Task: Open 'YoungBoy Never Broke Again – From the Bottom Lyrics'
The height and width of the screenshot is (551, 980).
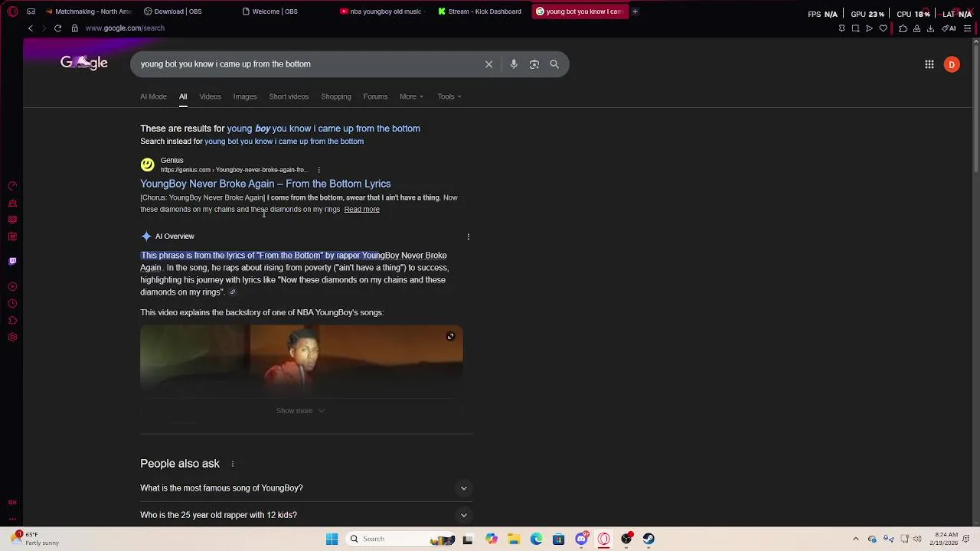Action: click(x=265, y=184)
